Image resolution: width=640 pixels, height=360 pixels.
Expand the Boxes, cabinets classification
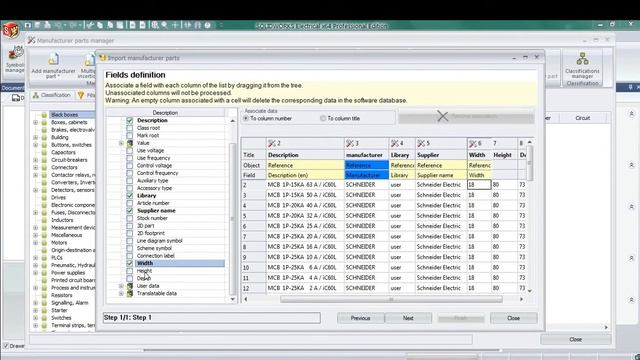[36, 122]
